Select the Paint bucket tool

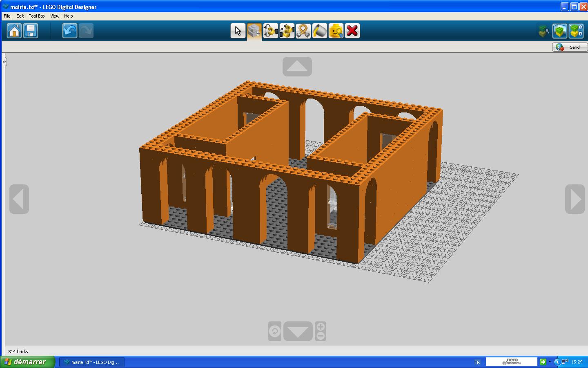pyautogui.click(x=319, y=31)
